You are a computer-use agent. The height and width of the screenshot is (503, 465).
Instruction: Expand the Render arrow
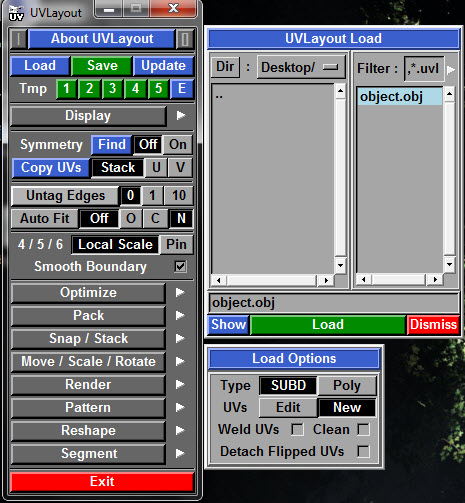pos(180,384)
